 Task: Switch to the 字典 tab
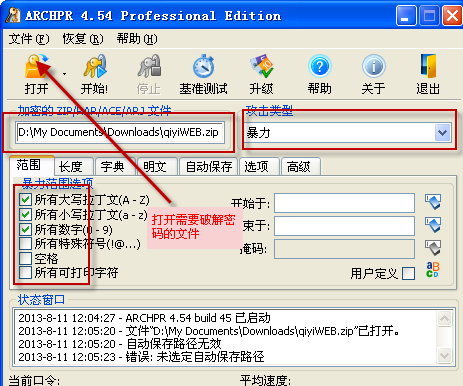click(115, 166)
